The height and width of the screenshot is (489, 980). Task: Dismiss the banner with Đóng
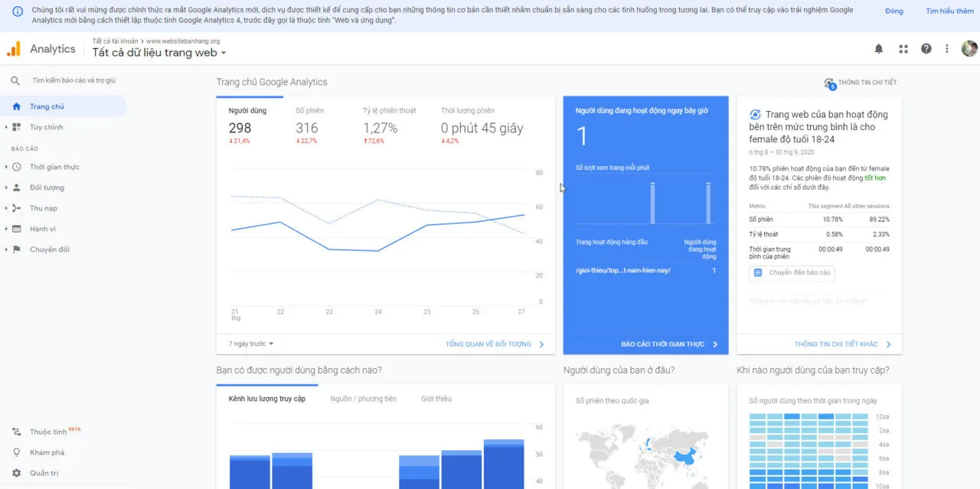pos(893,11)
